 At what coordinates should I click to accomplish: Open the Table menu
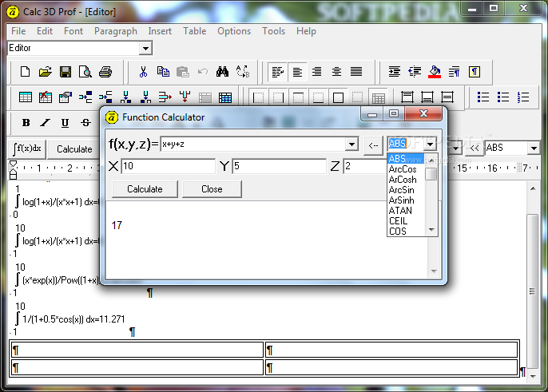(x=195, y=31)
